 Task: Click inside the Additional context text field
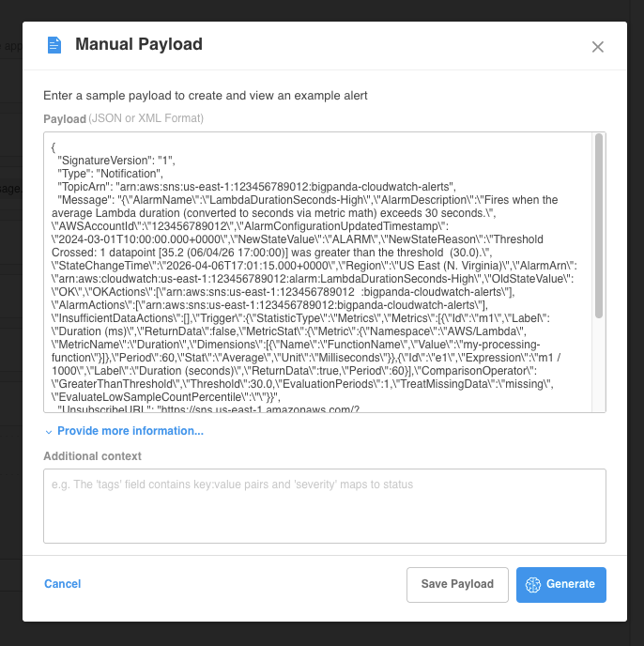tap(324, 505)
